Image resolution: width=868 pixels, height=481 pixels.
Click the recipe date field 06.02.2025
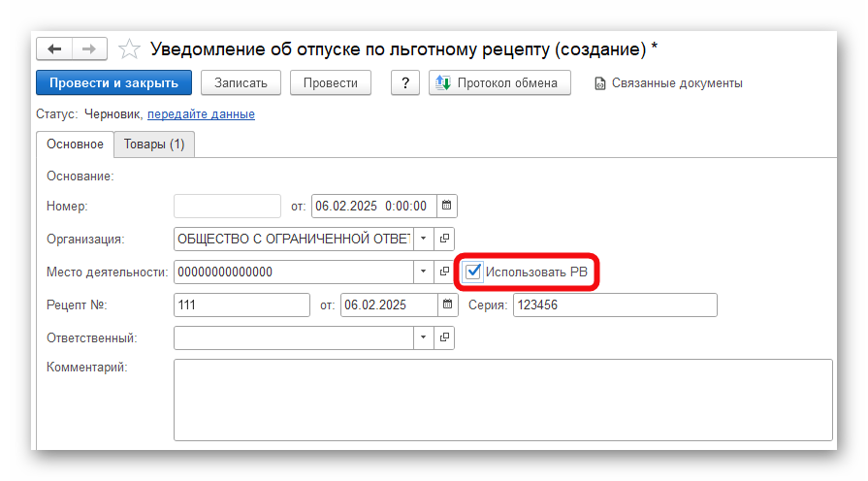(389, 305)
